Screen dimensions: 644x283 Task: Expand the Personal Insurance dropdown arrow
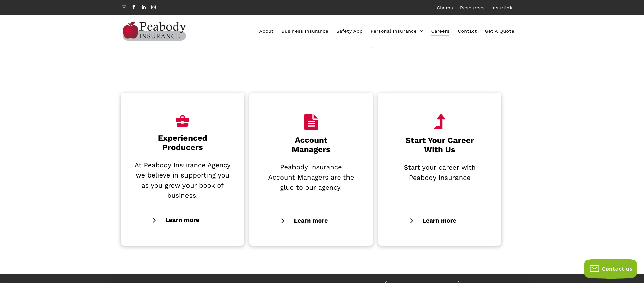(x=422, y=31)
